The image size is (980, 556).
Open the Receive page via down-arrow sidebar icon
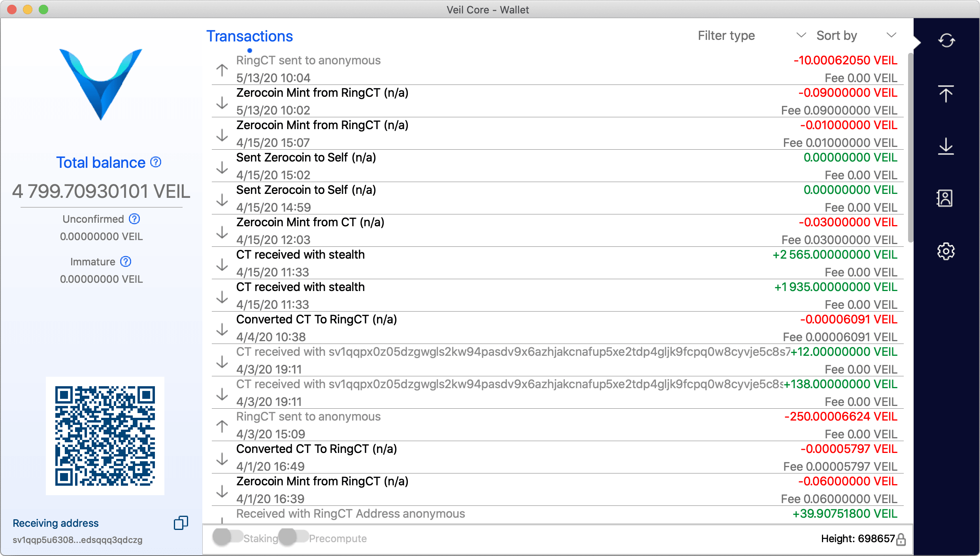click(x=946, y=147)
